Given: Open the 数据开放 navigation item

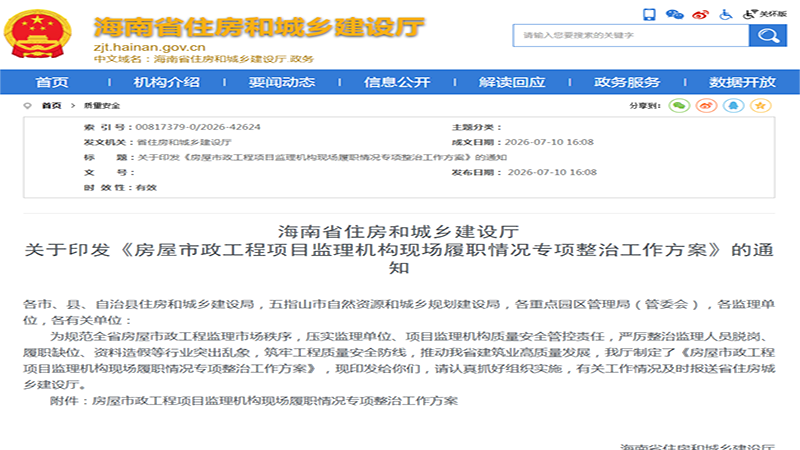Looking at the screenshot, I should pos(742,82).
